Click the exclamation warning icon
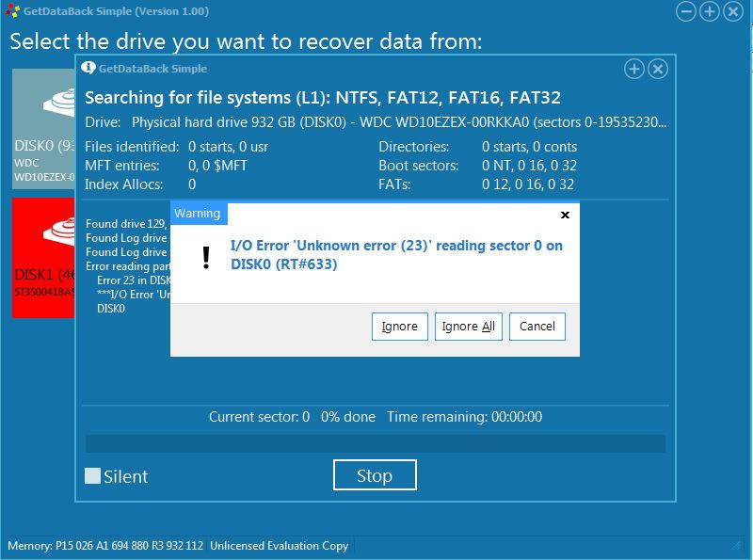Screen dimensions: 753x560 [x=206, y=258]
